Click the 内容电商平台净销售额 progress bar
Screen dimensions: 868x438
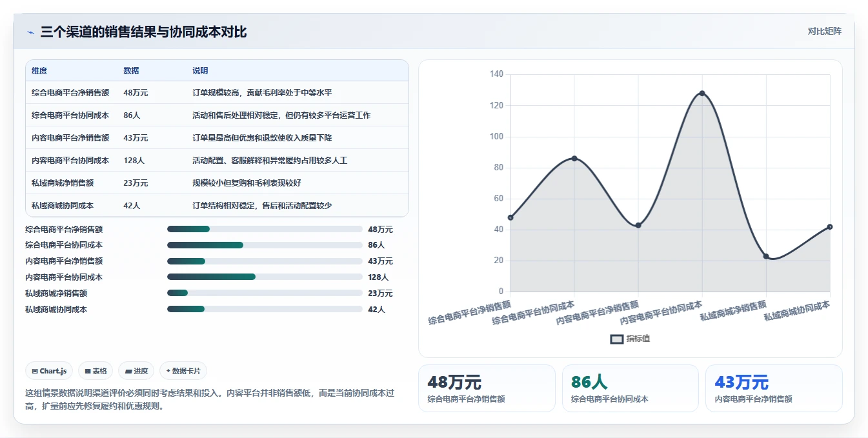coord(265,261)
